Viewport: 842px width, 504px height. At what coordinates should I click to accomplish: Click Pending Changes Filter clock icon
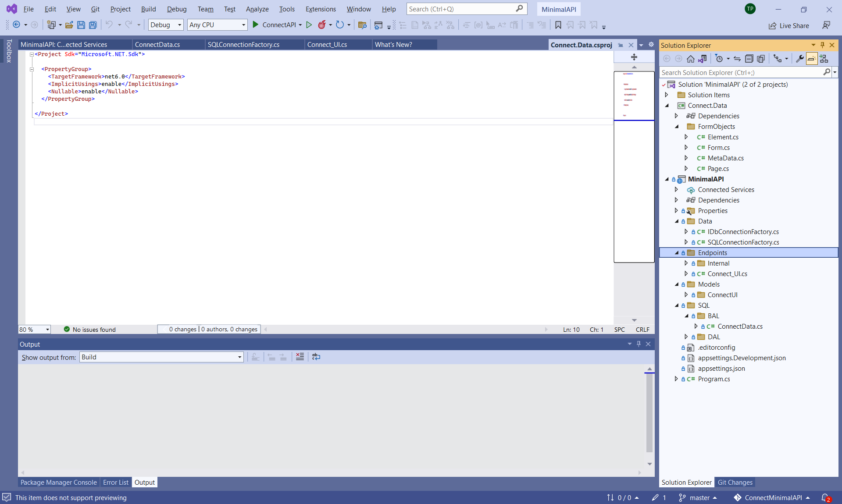click(719, 59)
